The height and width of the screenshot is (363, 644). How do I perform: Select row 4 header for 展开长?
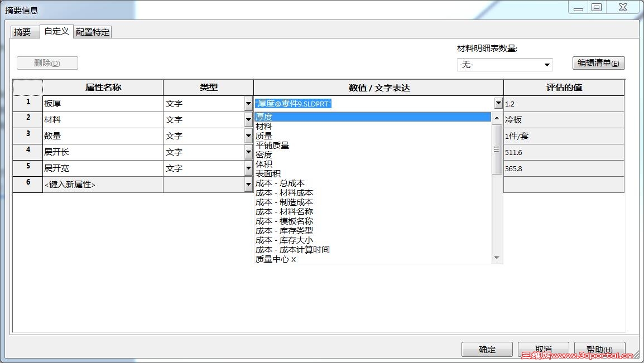27,152
